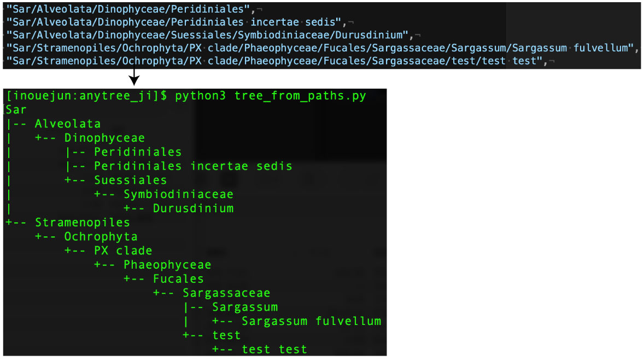Click the Fucales tree node

(x=178, y=279)
